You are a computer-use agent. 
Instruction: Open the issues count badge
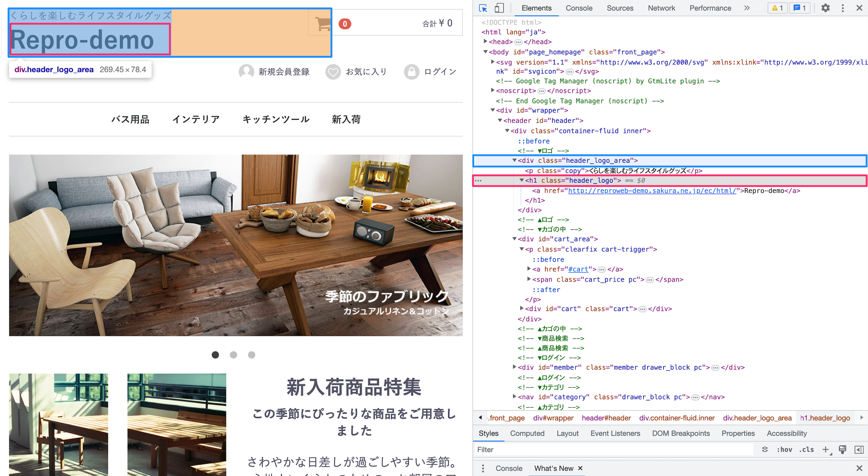(x=800, y=8)
